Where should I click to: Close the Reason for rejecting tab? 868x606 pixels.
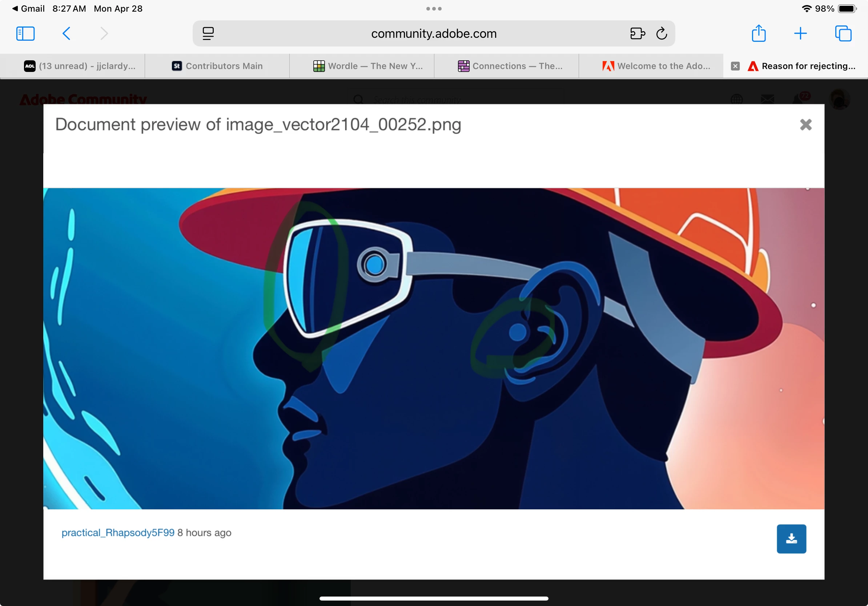point(735,66)
